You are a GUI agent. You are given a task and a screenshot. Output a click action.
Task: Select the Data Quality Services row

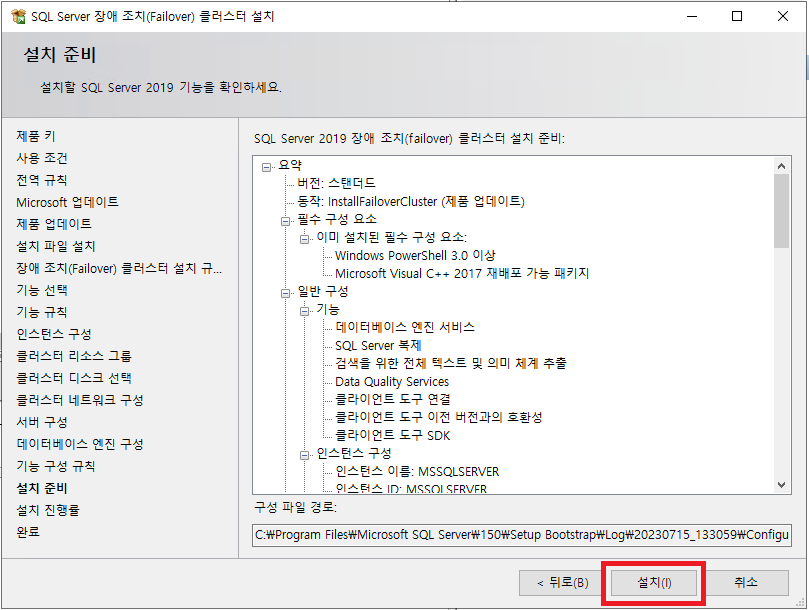click(392, 381)
